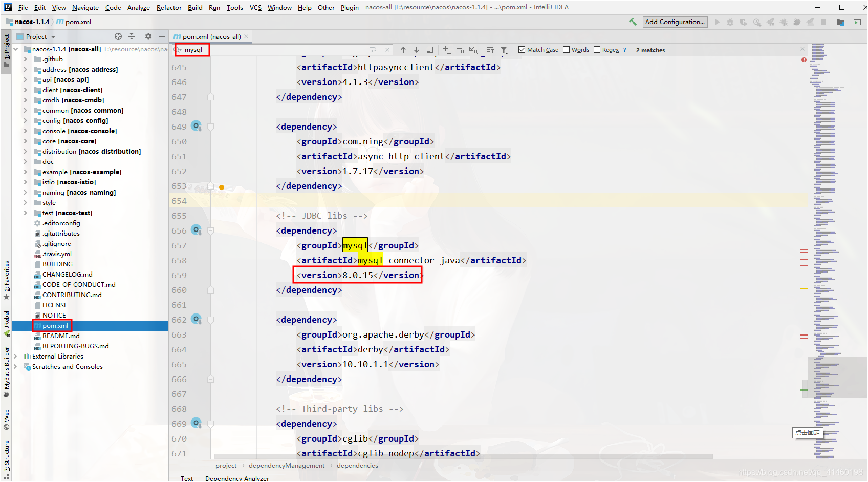Click the Collapse All icon in Project panel

[132, 36]
